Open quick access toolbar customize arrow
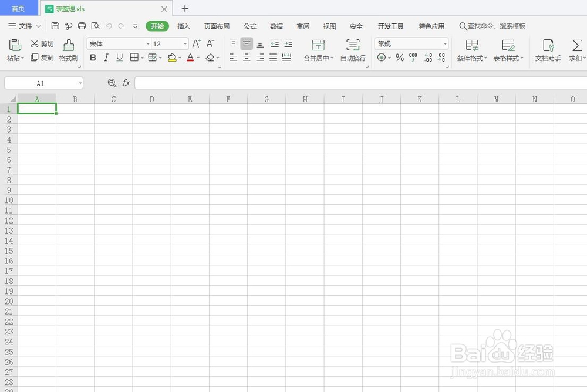Viewport: 587px width, 392px height. click(x=135, y=26)
